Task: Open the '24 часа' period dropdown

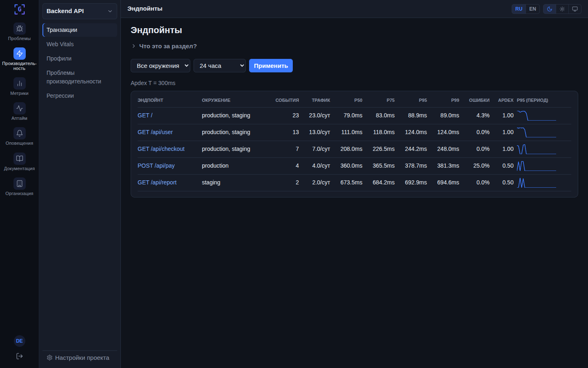Action: (x=220, y=66)
